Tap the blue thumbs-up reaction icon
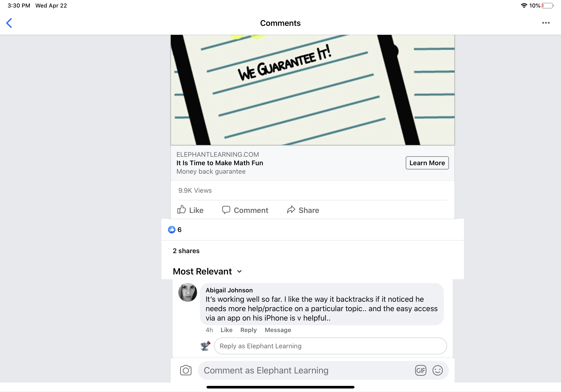Image resolution: width=561 pixels, height=392 pixels. pos(171,229)
